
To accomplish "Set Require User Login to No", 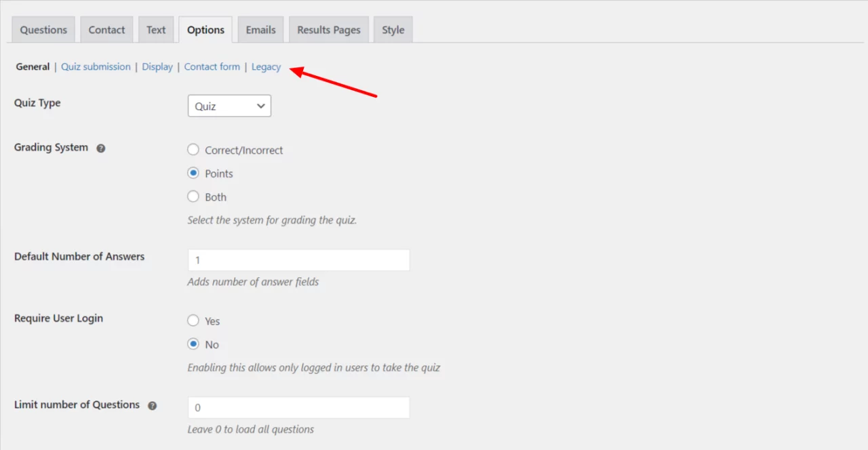I will tap(193, 344).
